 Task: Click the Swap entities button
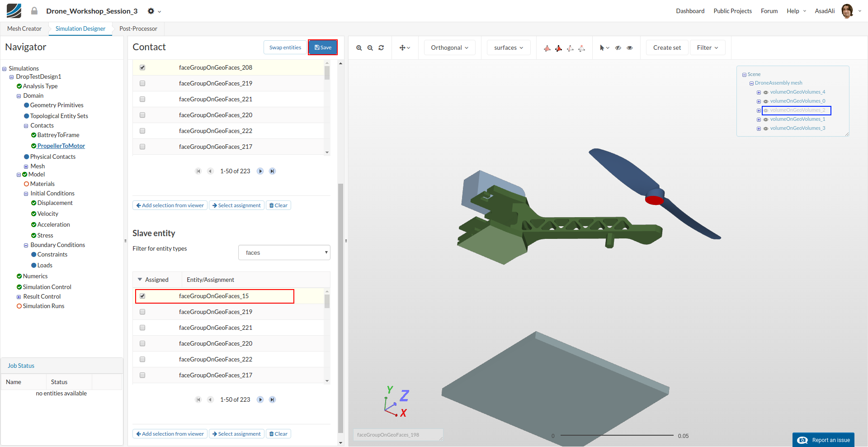[x=285, y=48]
